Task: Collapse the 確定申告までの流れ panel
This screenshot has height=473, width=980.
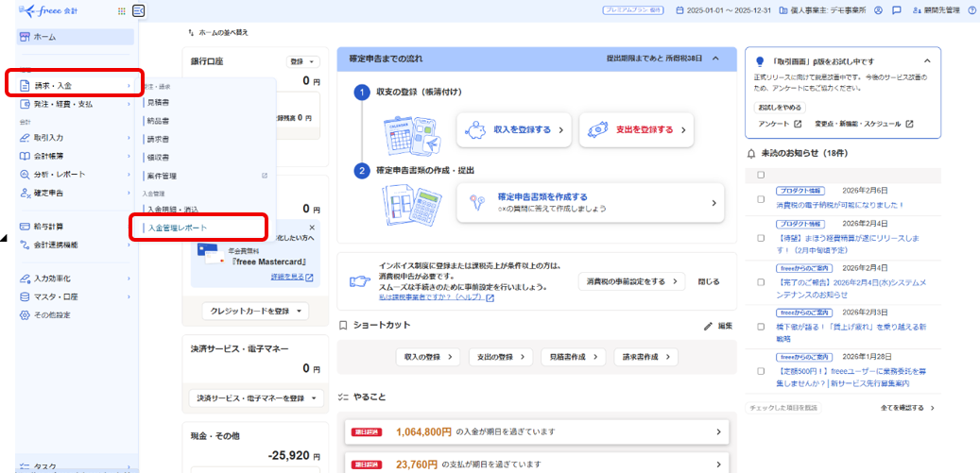Action: pyautogui.click(x=715, y=58)
